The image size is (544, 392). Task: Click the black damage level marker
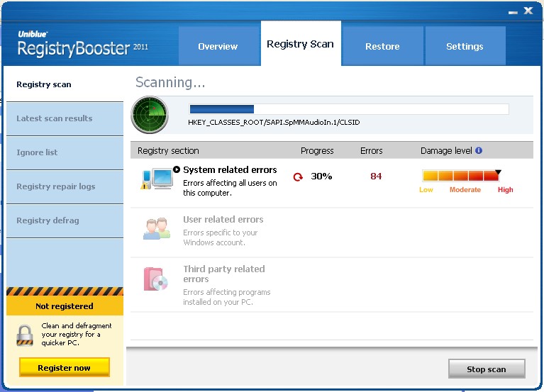[x=498, y=172]
